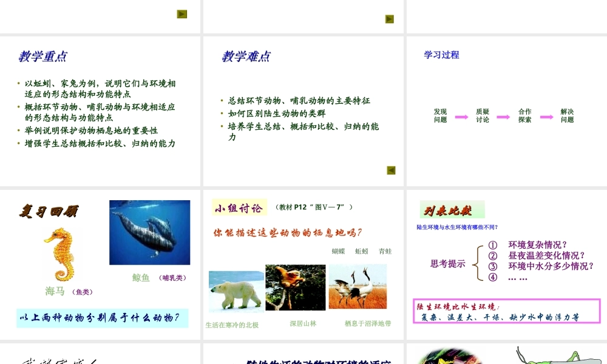Click the caption 深居山林
The image size is (607, 364).
tap(303, 324)
